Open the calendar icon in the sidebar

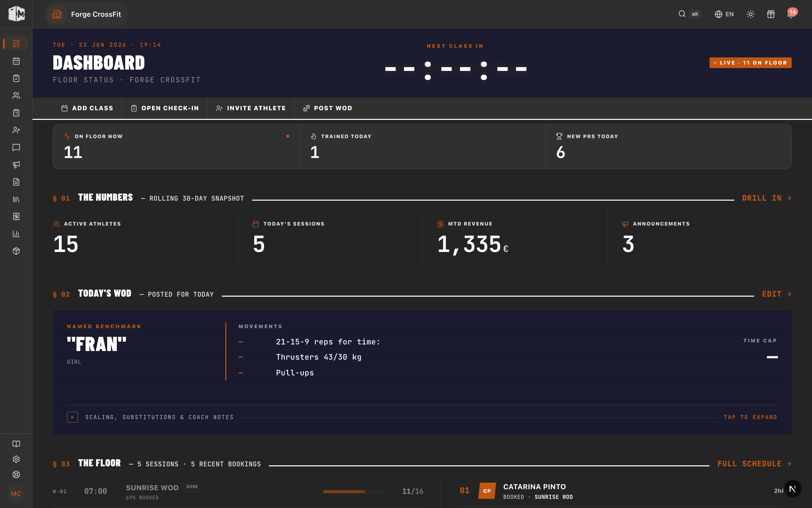[16, 61]
